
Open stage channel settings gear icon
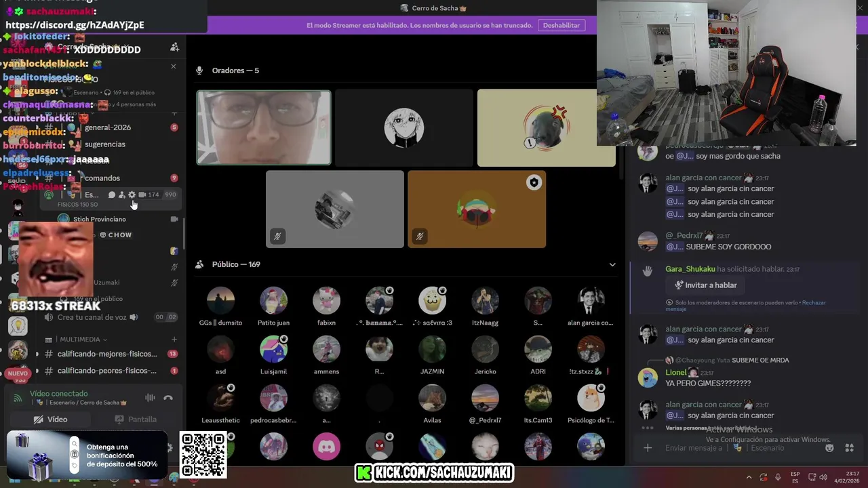coord(132,195)
